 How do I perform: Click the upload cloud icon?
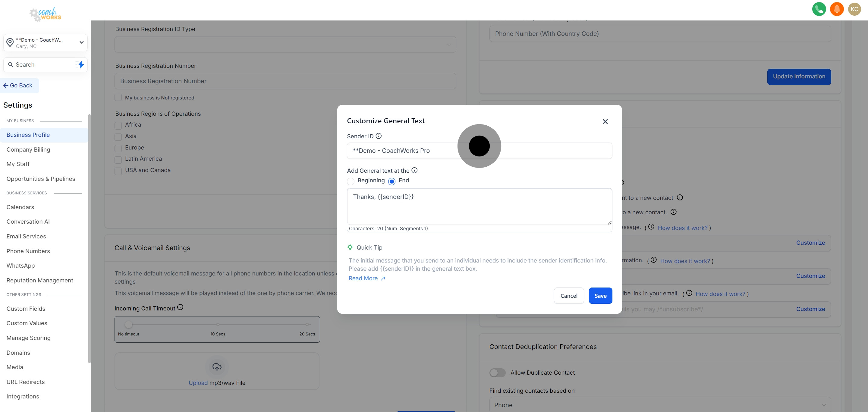[x=217, y=367]
